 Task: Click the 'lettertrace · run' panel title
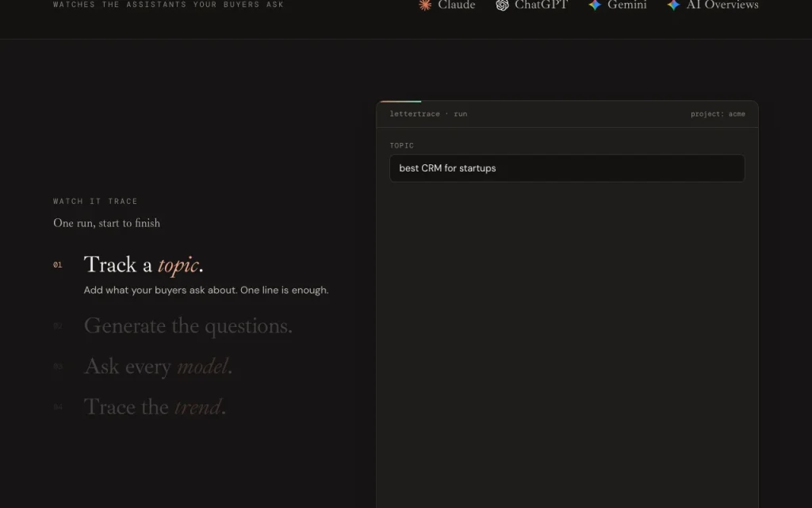tap(428, 114)
